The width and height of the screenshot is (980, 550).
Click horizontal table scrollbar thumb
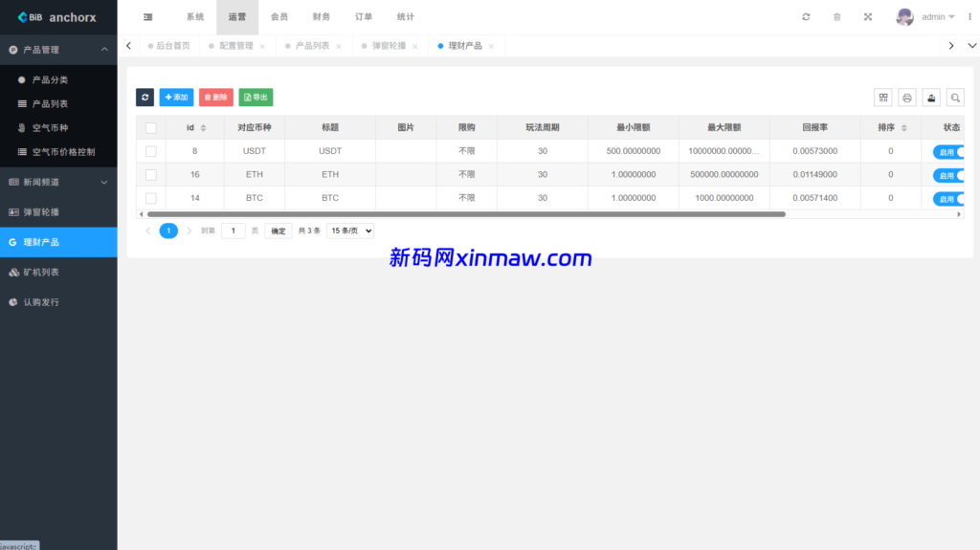466,213
